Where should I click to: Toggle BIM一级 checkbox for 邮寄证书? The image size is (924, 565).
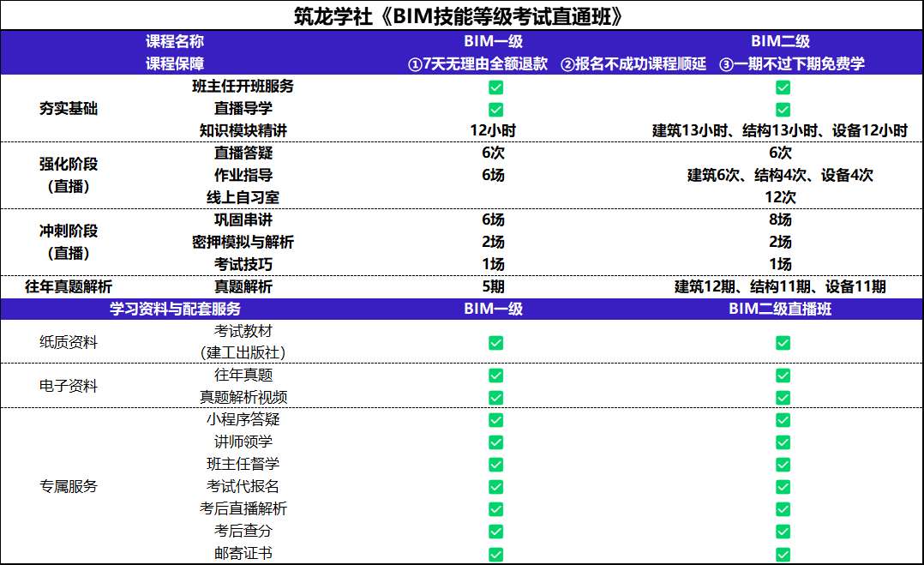click(x=495, y=553)
